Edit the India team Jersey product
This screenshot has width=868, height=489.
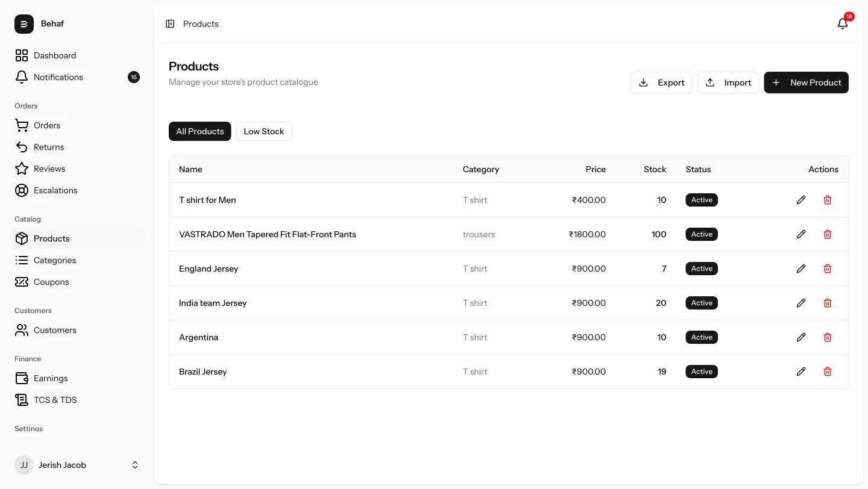click(x=801, y=303)
